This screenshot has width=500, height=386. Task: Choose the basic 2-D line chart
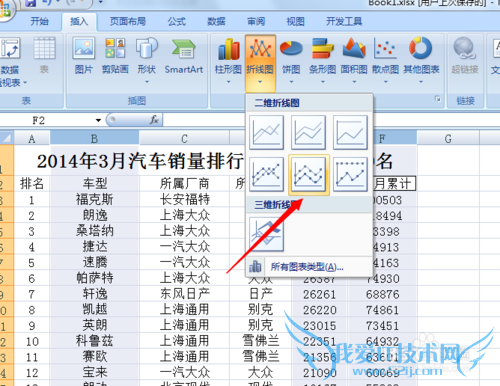267,132
